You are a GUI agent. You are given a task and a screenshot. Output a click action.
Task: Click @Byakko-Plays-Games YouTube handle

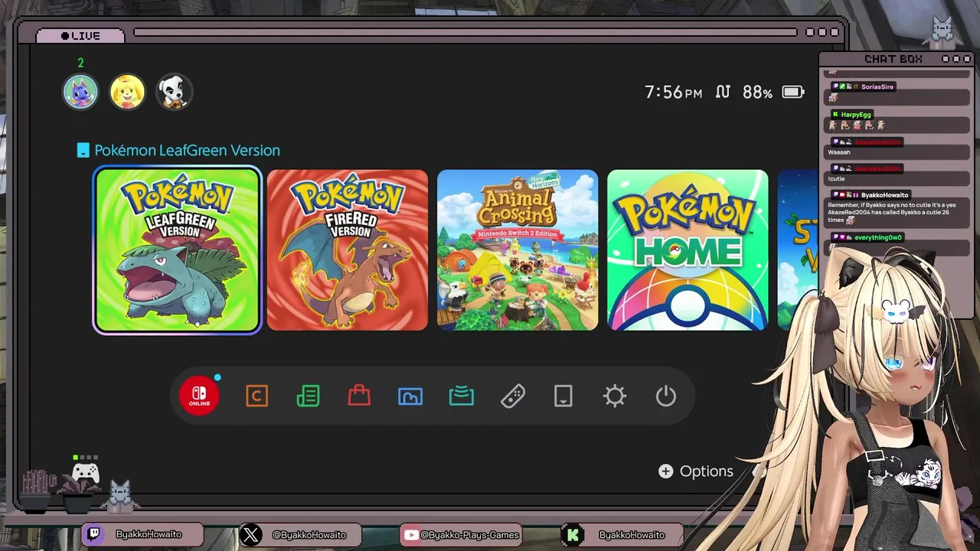tap(470, 535)
